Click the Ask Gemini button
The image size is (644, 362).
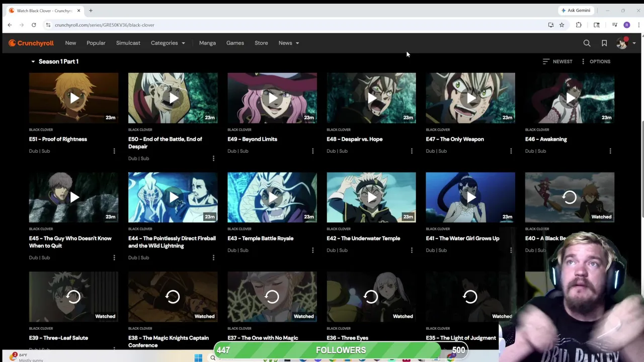pyautogui.click(x=575, y=10)
